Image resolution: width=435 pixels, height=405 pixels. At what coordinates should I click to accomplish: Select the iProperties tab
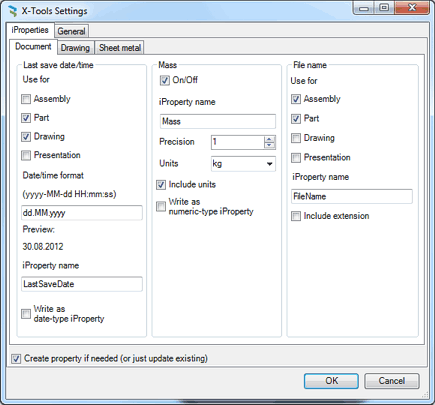click(x=30, y=30)
